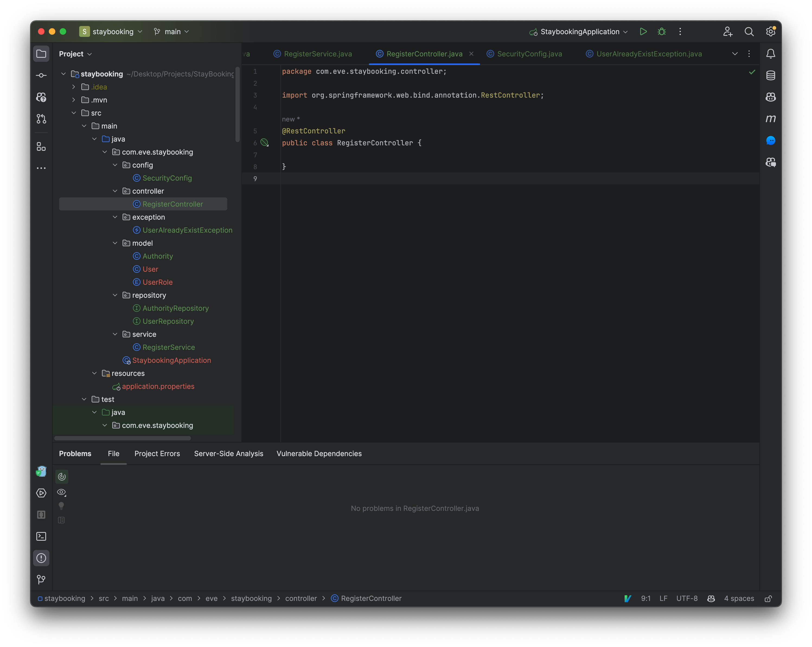Collapse the controller folder in project tree
This screenshot has width=812, height=647.
tap(115, 191)
